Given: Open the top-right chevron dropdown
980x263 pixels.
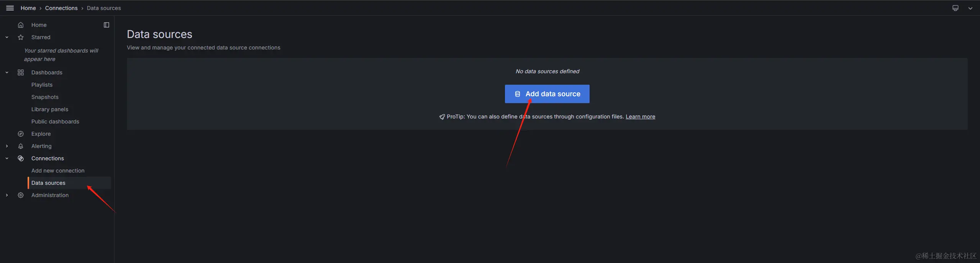Looking at the screenshot, I should pos(970,8).
